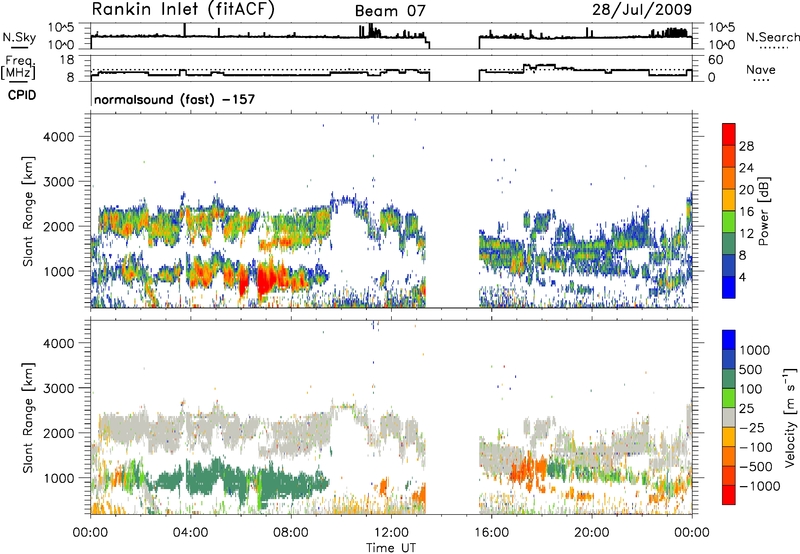Click the orange negative-velocity patch near 17:00
The width and height of the screenshot is (800, 554).
[528, 469]
